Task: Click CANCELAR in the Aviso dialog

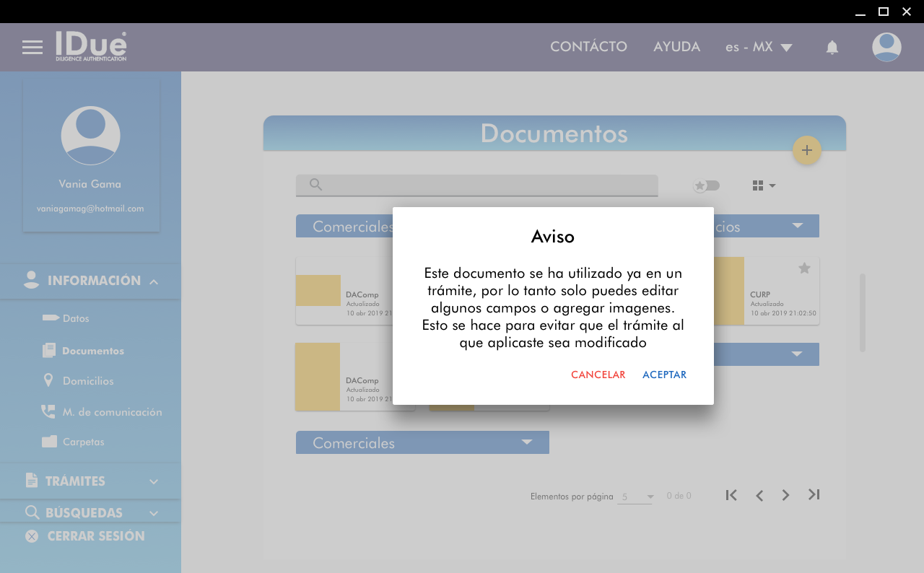Action: tap(598, 375)
